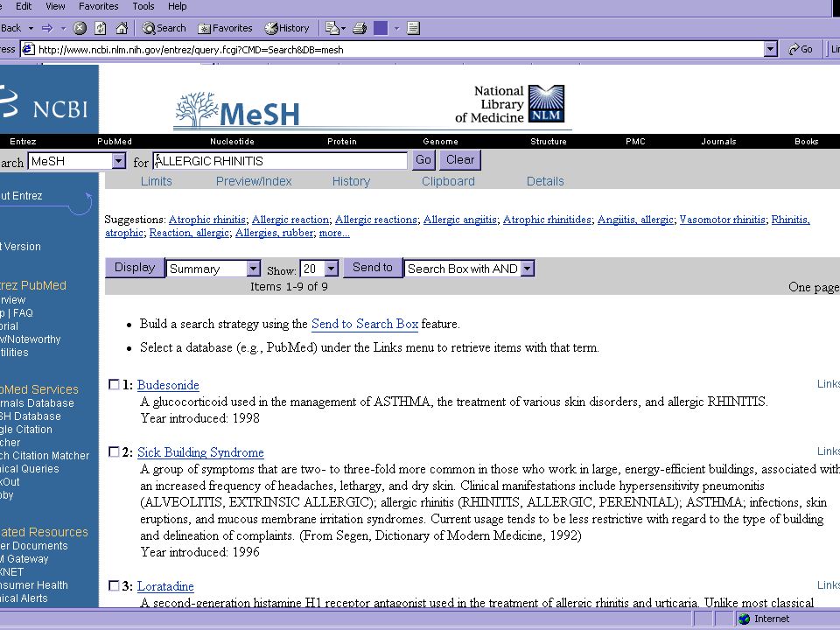Open the Tools menu

pos(143,6)
